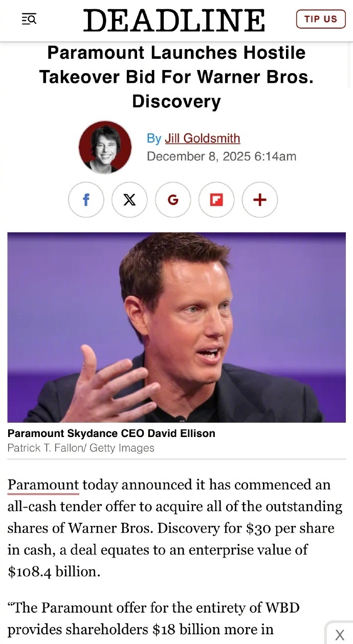Viewport: 353px width, 644px height.
Task: Share the article to Flipboard
Action: click(x=216, y=200)
